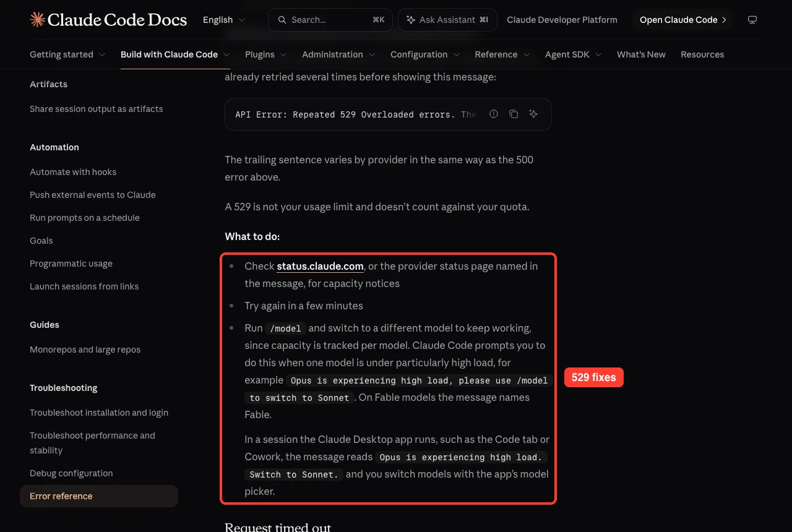
Task: Click the sparkle icon on API Error code block
Action: coord(533,114)
